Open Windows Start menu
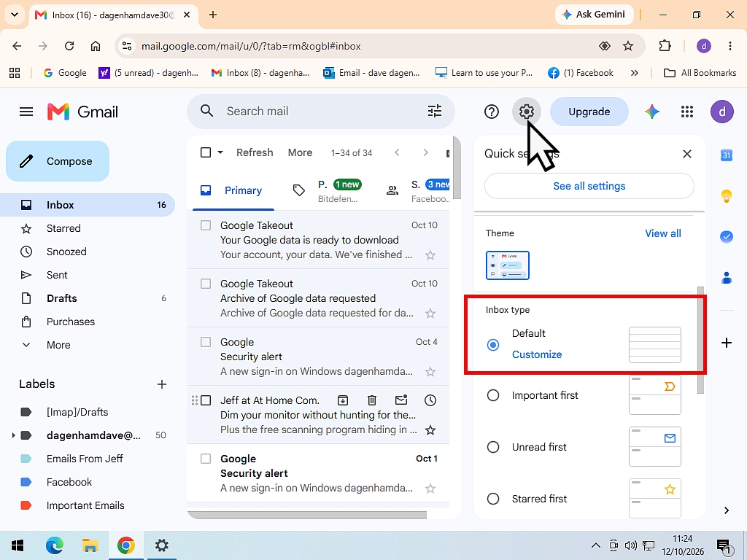The width and height of the screenshot is (747, 560). pos(18,545)
